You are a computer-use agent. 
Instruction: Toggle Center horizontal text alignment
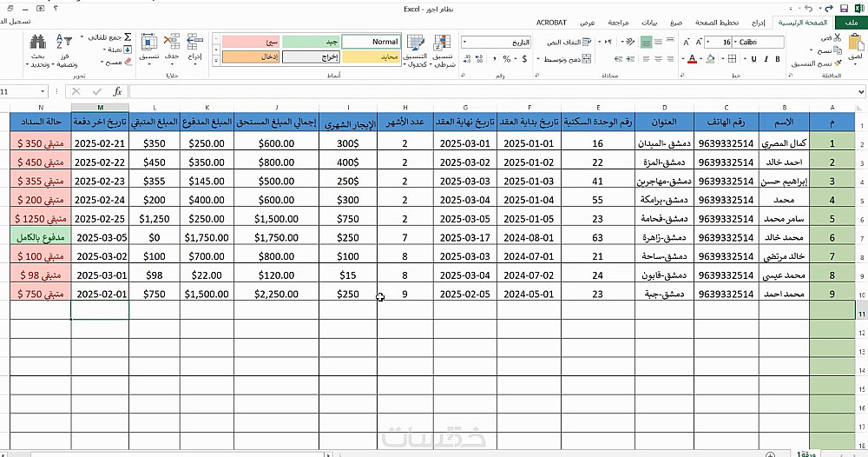pos(658,59)
